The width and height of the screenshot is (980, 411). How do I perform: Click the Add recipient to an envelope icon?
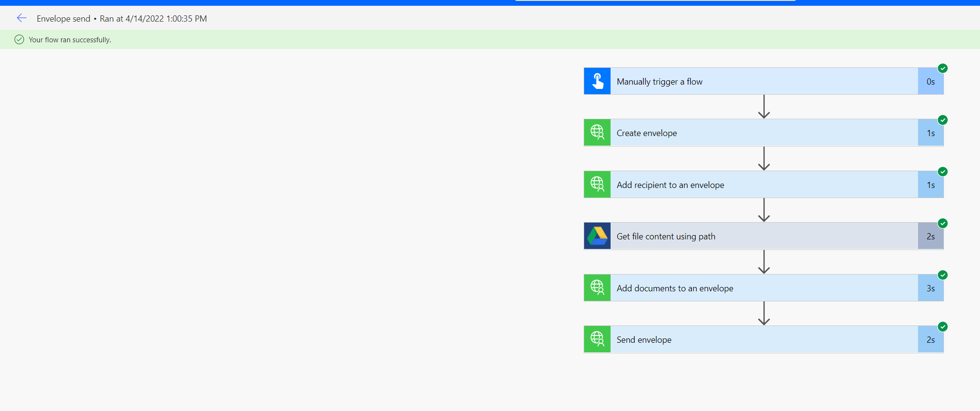(x=597, y=185)
